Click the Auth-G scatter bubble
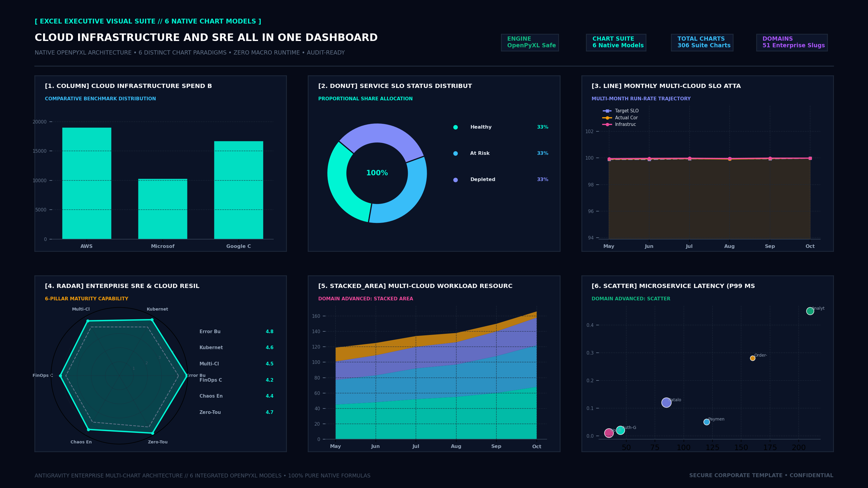Viewport: 868px width, 488px height. tap(620, 430)
